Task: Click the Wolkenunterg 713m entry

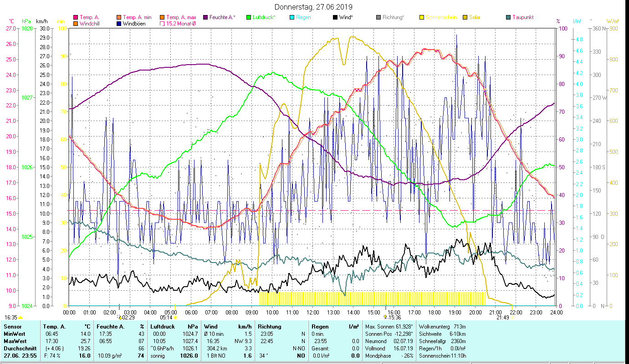Action: (x=442, y=327)
